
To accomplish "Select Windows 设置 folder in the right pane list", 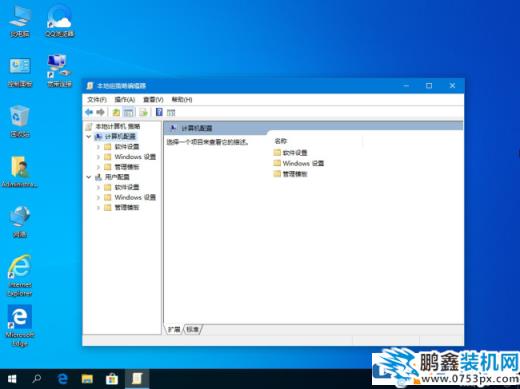I will pyautogui.click(x=299, y=163).
